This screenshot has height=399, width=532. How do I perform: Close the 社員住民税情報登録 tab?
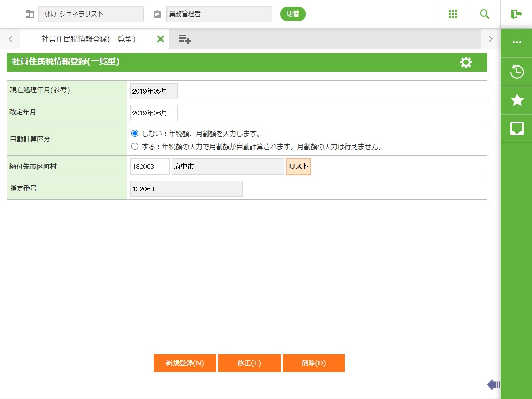161,39
